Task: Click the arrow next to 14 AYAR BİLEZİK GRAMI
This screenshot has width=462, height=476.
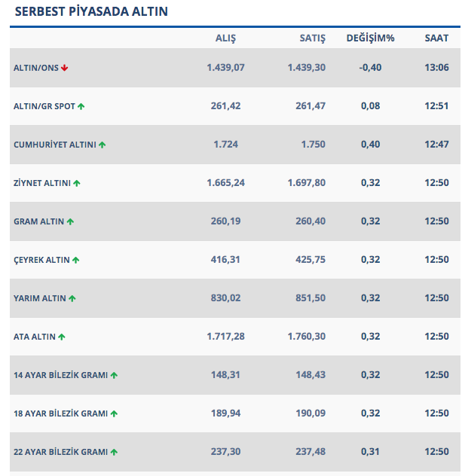Action: coord(114,375)
